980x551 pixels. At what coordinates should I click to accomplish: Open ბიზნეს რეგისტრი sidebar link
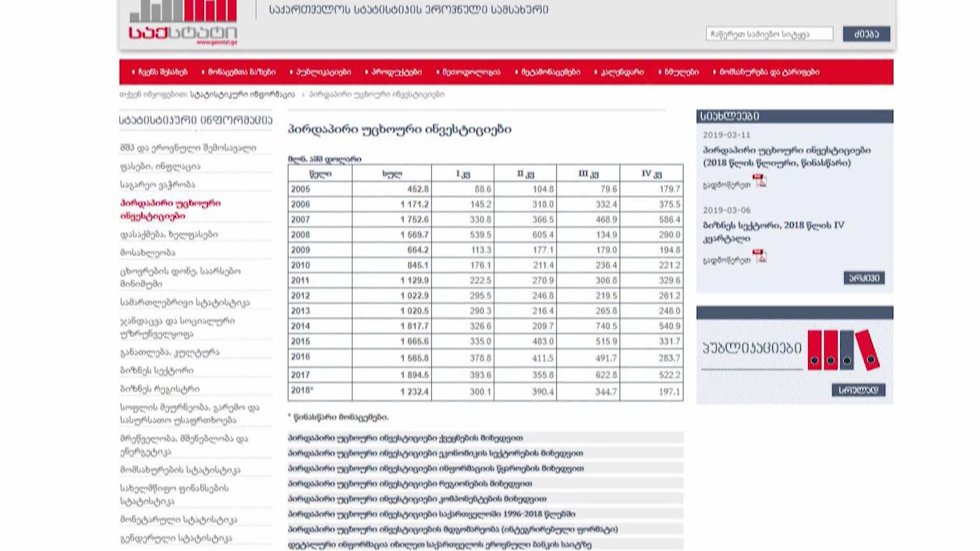coord(160,389)
